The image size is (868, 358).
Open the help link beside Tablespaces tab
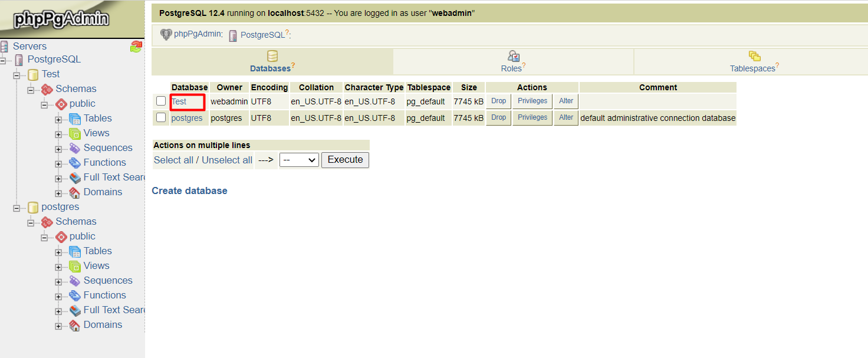coord(778,65)
